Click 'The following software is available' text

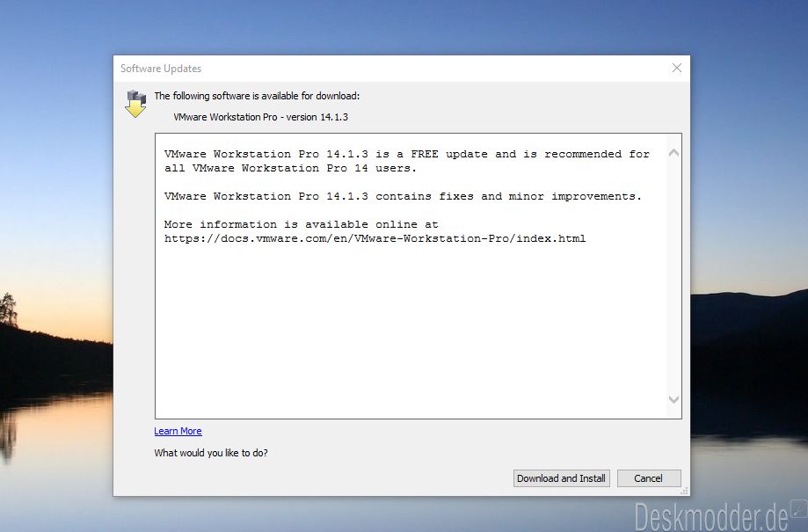[257, 96]
